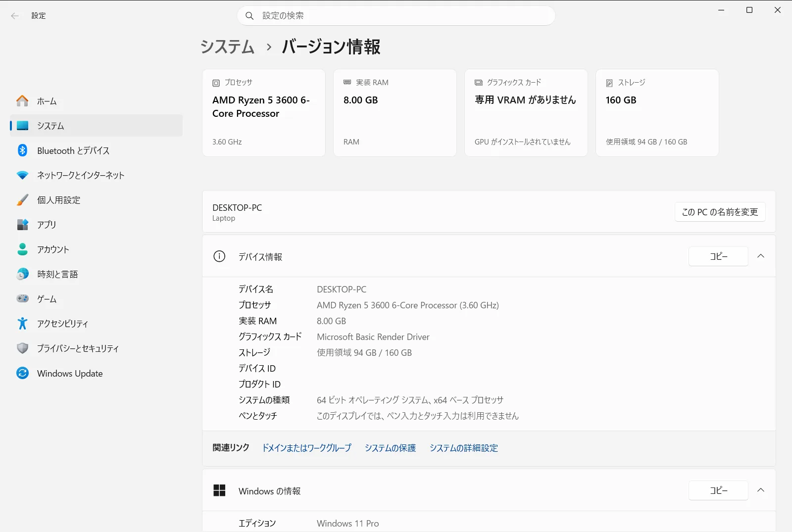Click the Windows Update refresh icon
The width and height of the screenshot is (792, 532).
click(x=22, y=373)
